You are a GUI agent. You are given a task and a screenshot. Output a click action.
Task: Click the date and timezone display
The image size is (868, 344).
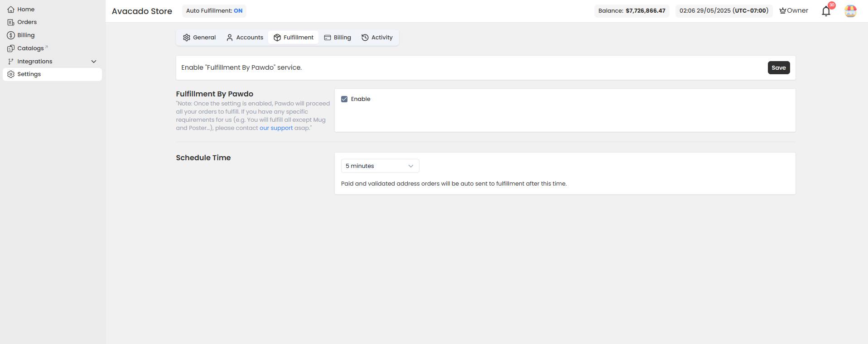[x=724, y=11]
